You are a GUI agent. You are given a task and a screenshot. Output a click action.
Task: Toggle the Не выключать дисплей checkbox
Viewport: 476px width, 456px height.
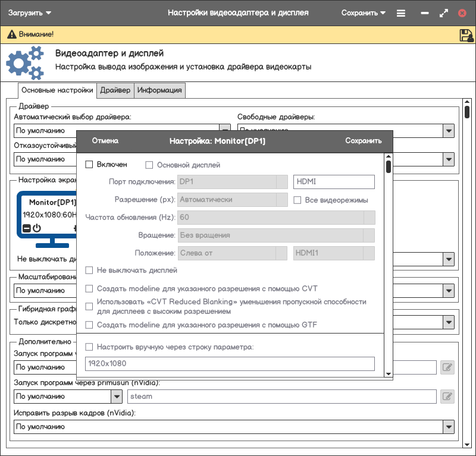89,271
